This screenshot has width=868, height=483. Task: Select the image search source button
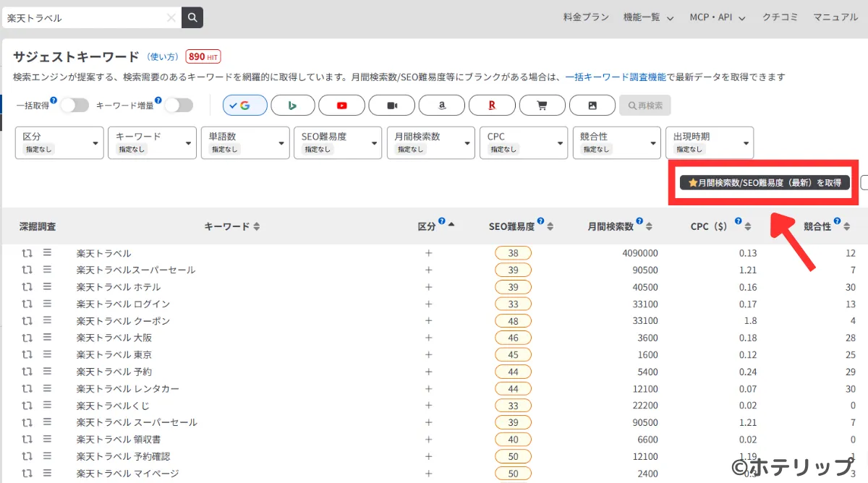click(592, 106)
